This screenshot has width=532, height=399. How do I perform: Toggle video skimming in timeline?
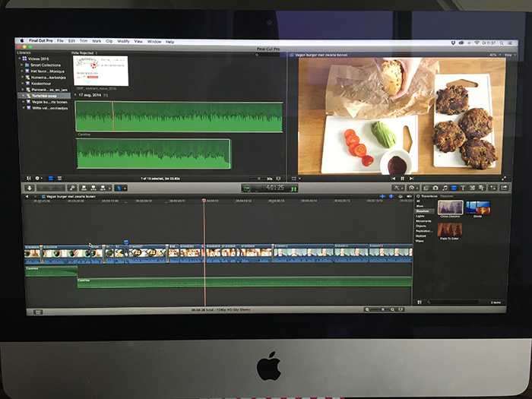[x=382, y=196]
